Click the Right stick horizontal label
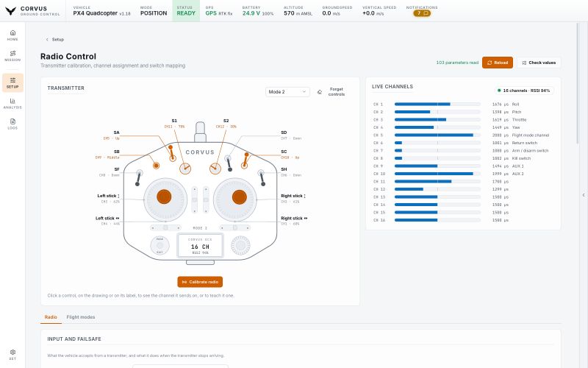The image size is (588, 368). (294, 221)
